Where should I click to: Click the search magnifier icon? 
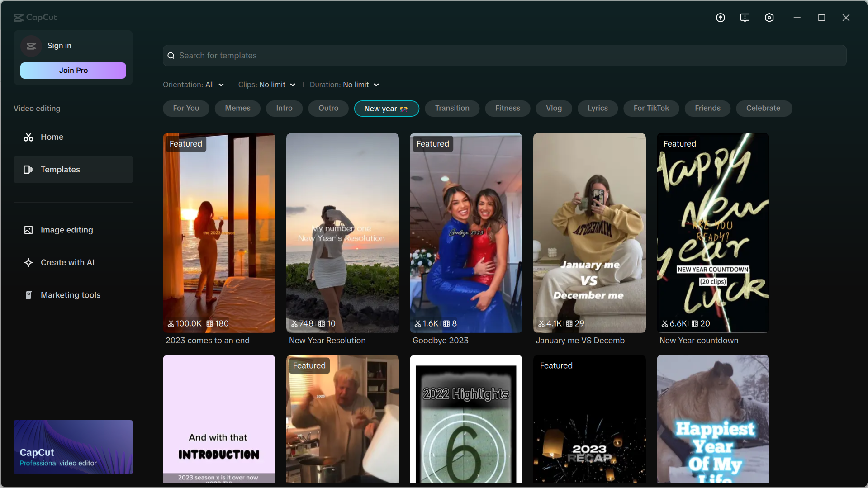tap(171, 56)
